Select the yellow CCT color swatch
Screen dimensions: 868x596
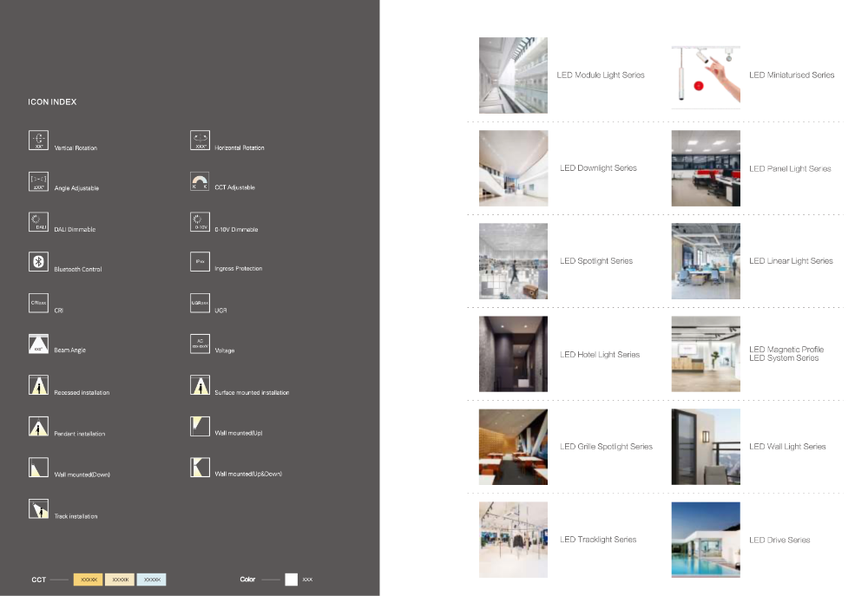coord(89,580)
